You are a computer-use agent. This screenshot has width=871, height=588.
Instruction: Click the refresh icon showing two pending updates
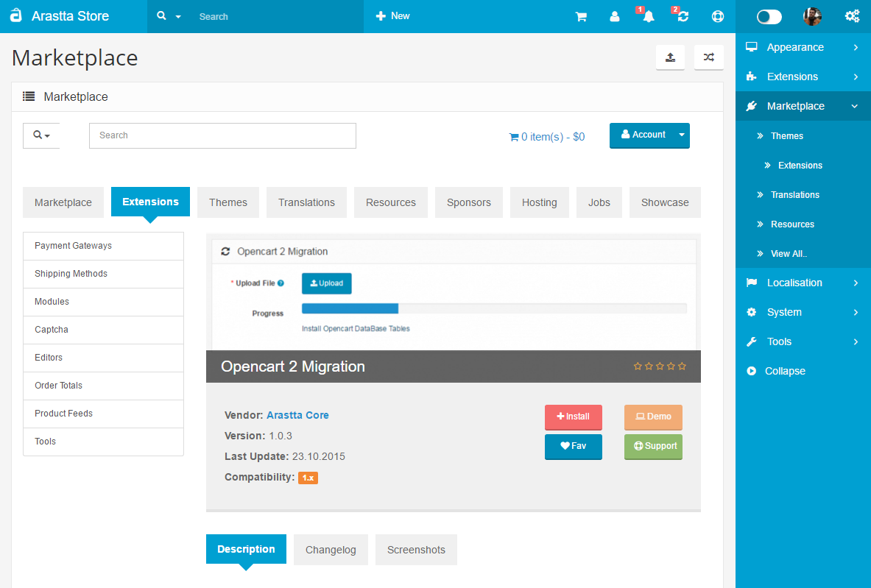click(x=682, y=16)
